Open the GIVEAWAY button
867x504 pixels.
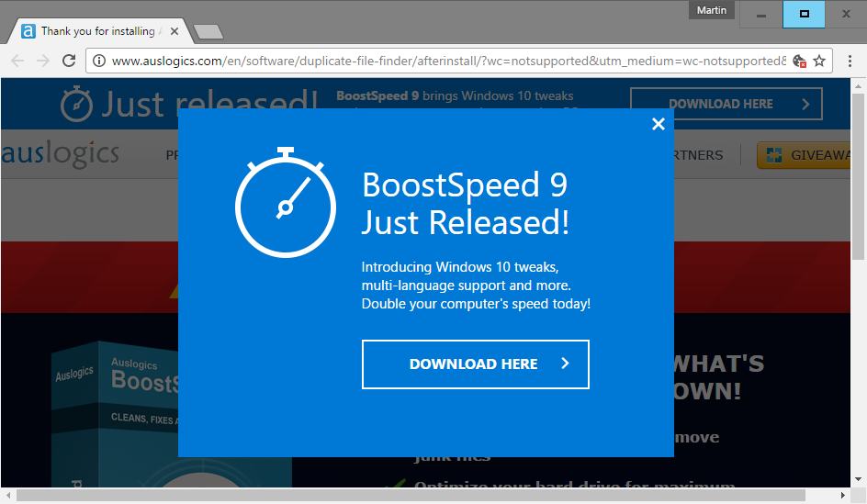click(804, 155)
